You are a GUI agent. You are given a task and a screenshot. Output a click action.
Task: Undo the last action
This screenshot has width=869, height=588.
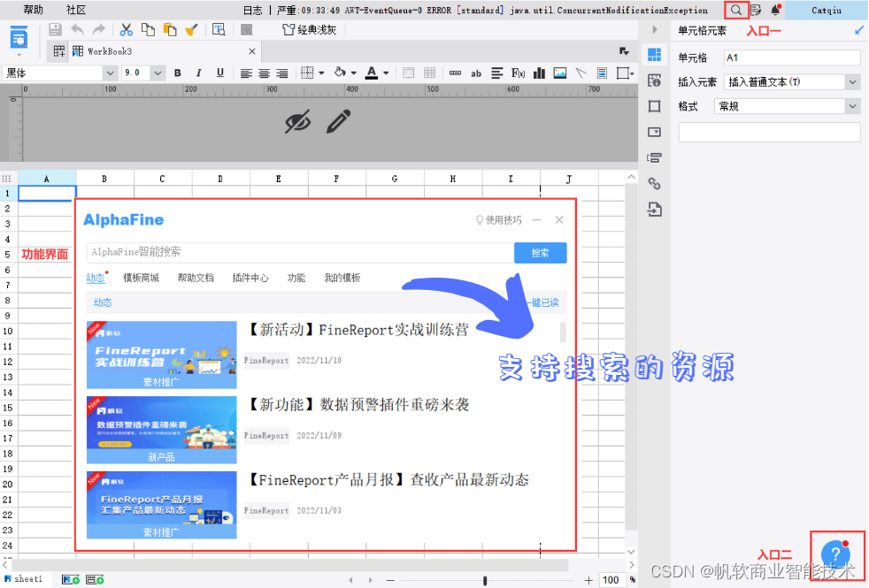click(x=77, y=30)
